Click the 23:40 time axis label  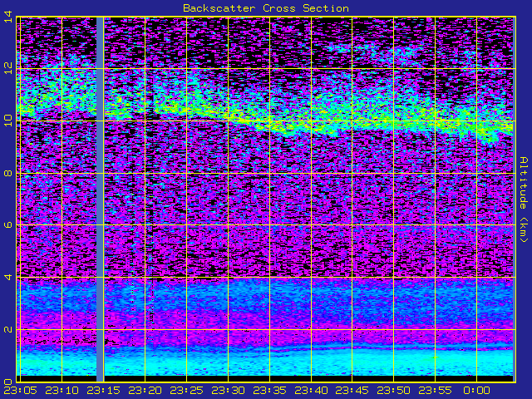coord(311,391)
